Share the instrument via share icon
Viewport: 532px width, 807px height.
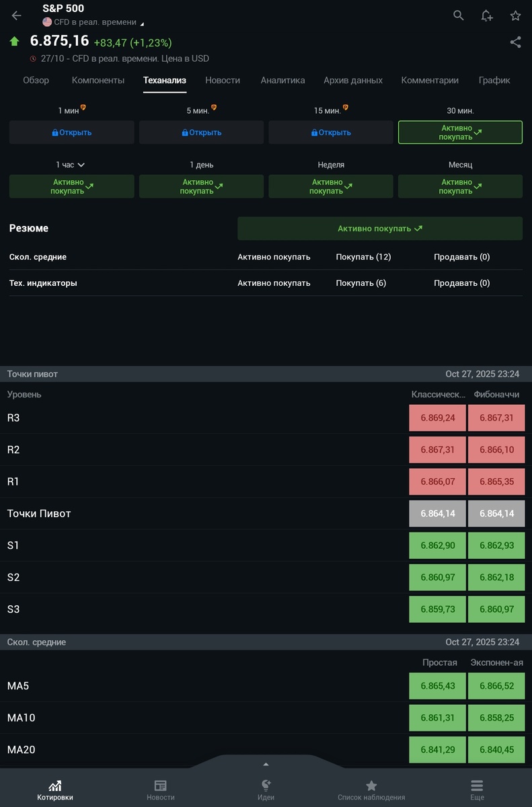(x=515, y=42)
